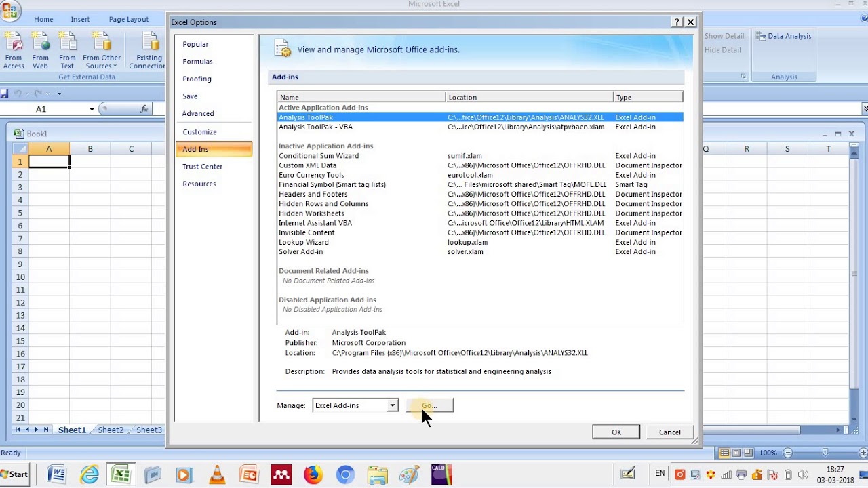Image resolution: width=868 pixels, height=488 pixels.
Task: Click the From Text icon
Action: point(67,51)
